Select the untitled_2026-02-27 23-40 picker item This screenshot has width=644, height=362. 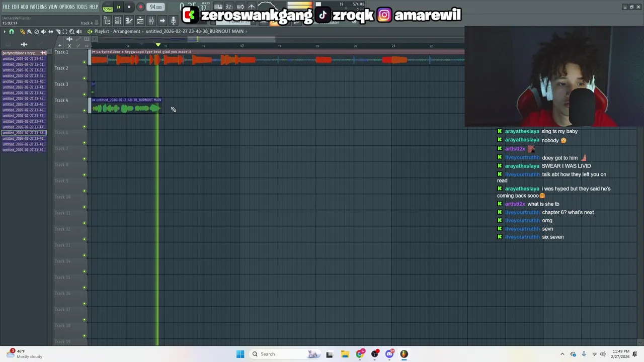click(x=23, y=81)
